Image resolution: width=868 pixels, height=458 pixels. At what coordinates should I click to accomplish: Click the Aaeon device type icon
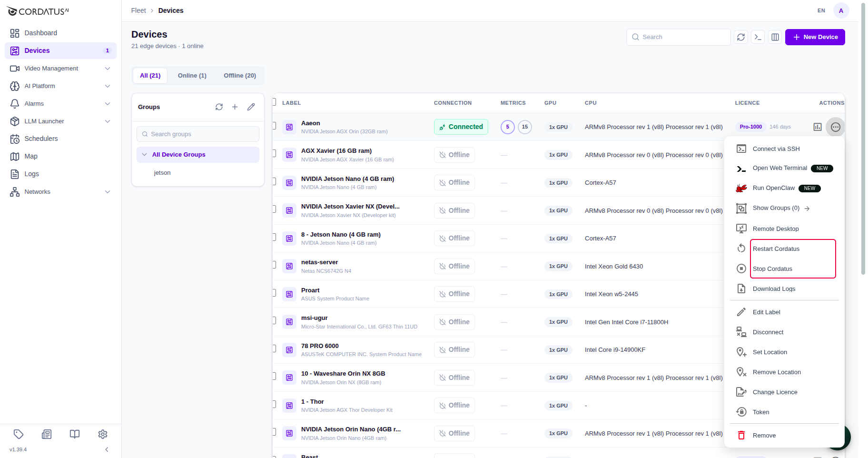289,127
